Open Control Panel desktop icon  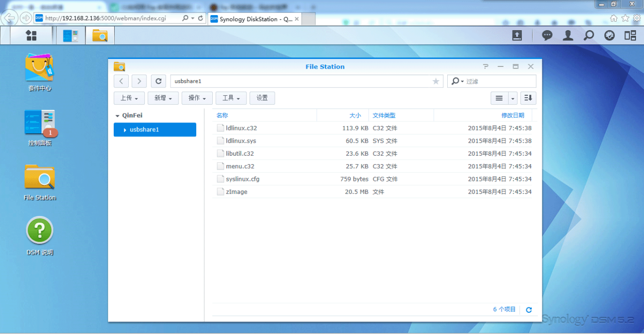point(40,123)
